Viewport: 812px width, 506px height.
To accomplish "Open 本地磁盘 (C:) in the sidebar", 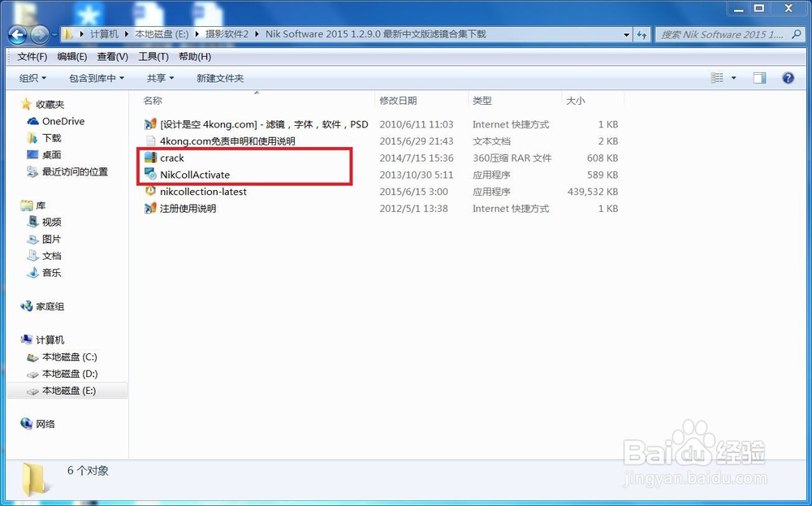I will point(69,357).
